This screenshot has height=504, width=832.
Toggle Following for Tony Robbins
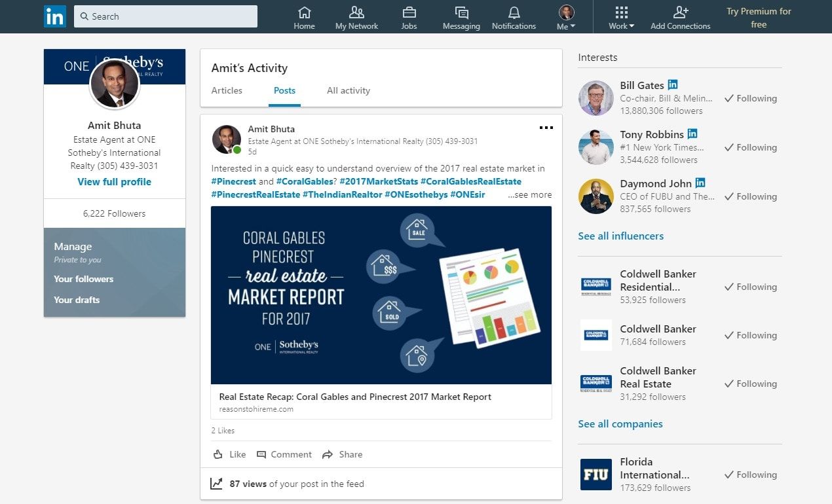point(751,147)
